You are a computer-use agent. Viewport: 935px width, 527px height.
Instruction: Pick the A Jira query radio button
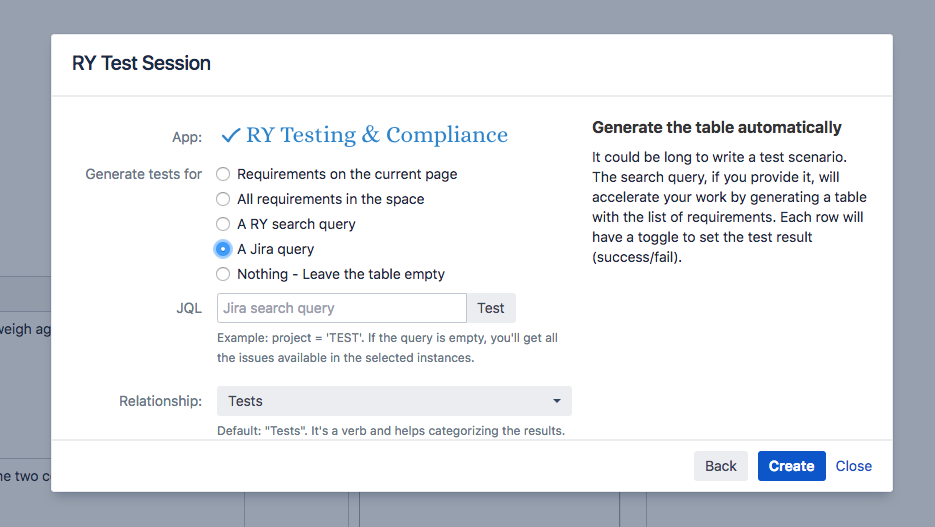(x=223, y=249)
